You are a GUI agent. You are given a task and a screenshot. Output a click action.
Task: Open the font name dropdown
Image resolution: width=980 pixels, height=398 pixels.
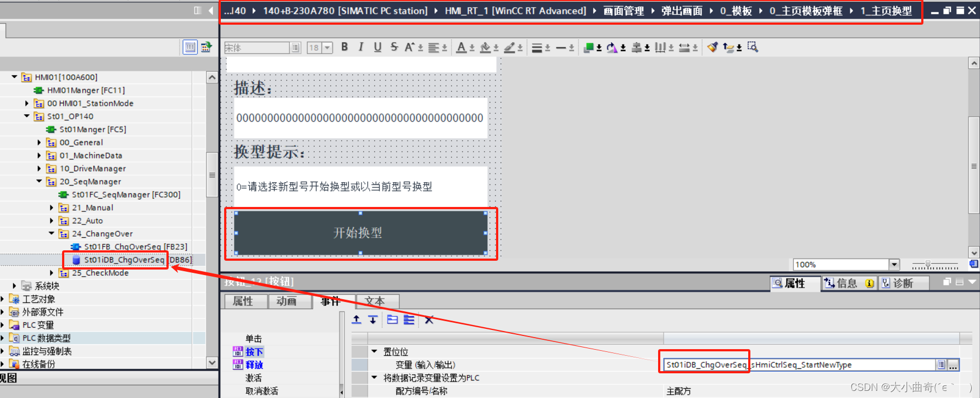click(296, 48)
